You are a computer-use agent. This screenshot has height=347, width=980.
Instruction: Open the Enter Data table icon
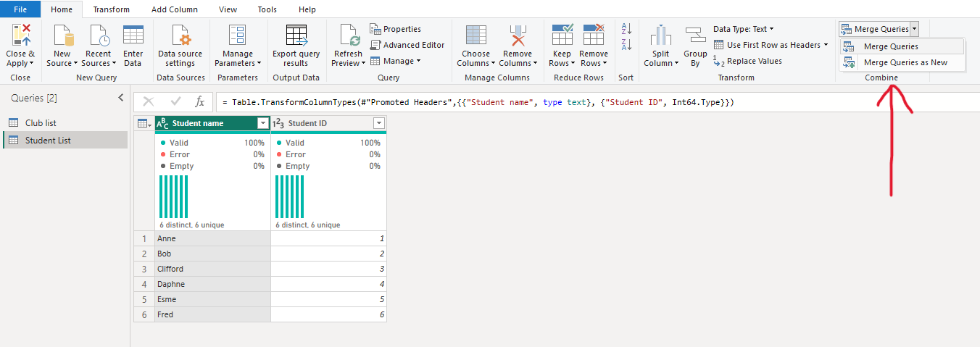pyautogui.click(x=133, y=36)
